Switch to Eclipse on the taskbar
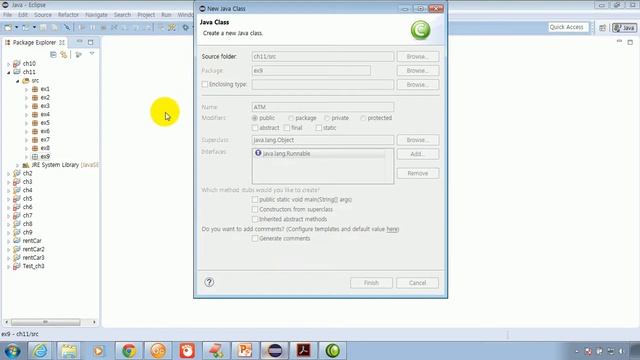The image size is (640, 360). point(274,351)
